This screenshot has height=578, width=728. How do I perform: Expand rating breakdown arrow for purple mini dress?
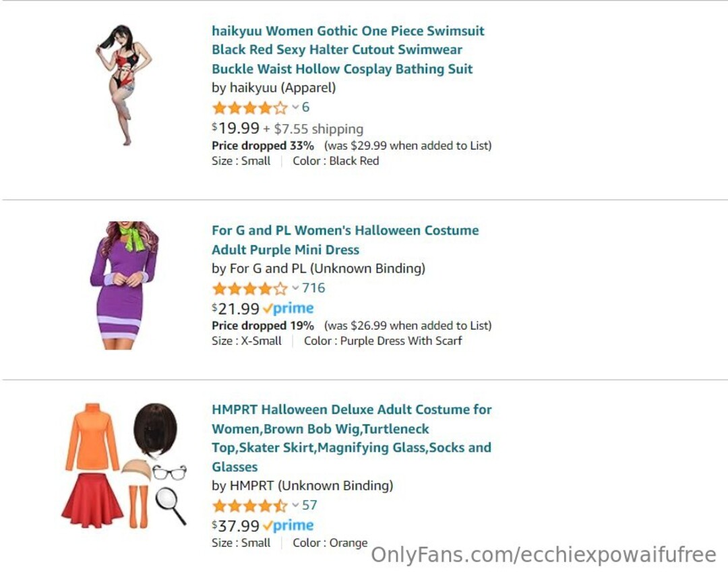point(295,289)
